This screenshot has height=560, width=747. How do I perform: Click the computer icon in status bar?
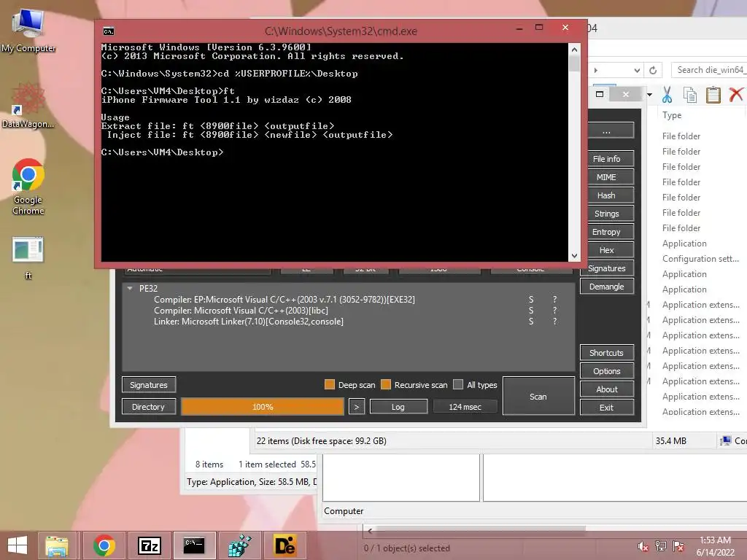coord(725,441)
